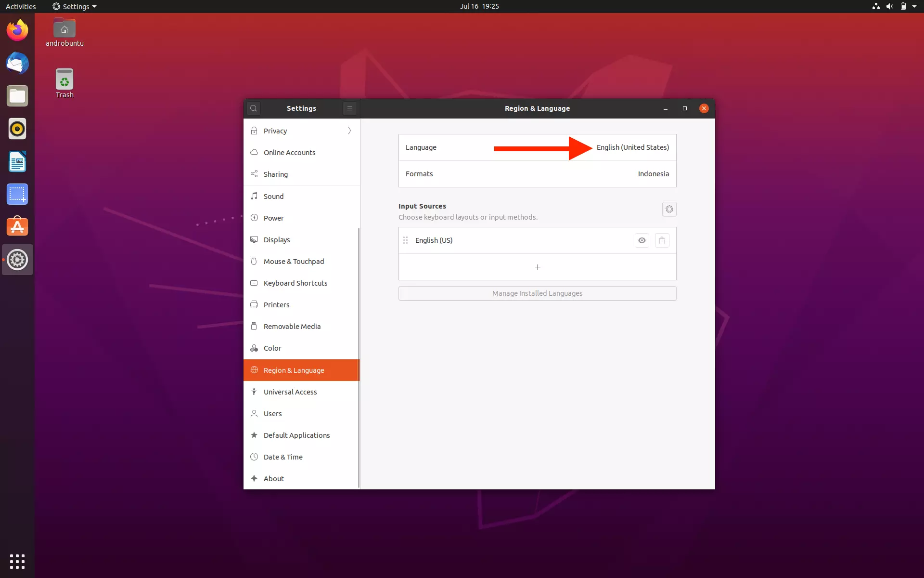
Task: Select the Printers icon
Action: tap(255, 304)
